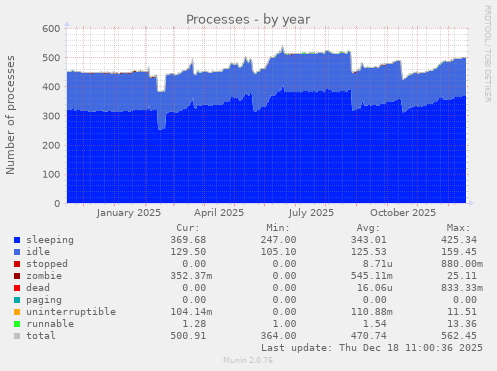The width and height of the screenshot is (497, 371).
Task: Click the 'sleeping' legend label
Action: coord(50,240)
